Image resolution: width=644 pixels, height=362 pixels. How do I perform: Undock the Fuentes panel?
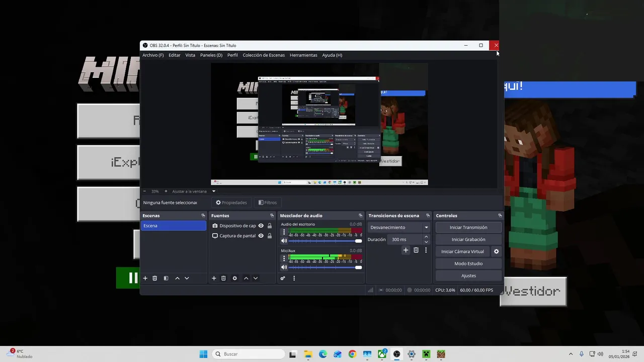(272, 216)
